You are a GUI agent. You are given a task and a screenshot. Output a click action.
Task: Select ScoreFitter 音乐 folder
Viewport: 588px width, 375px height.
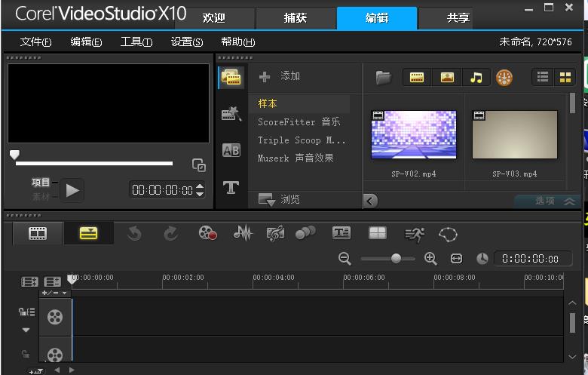pos(299,121)
